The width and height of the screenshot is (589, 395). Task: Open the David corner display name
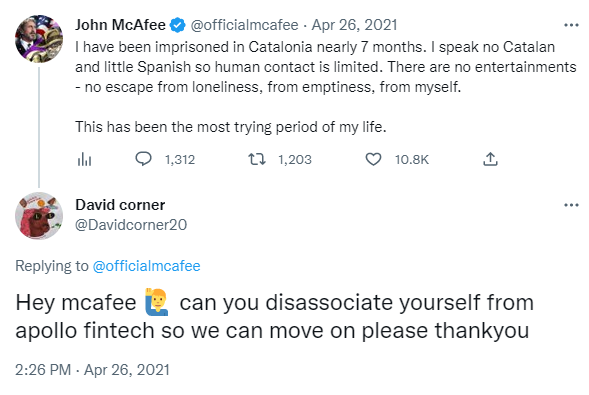click(120, 205)
